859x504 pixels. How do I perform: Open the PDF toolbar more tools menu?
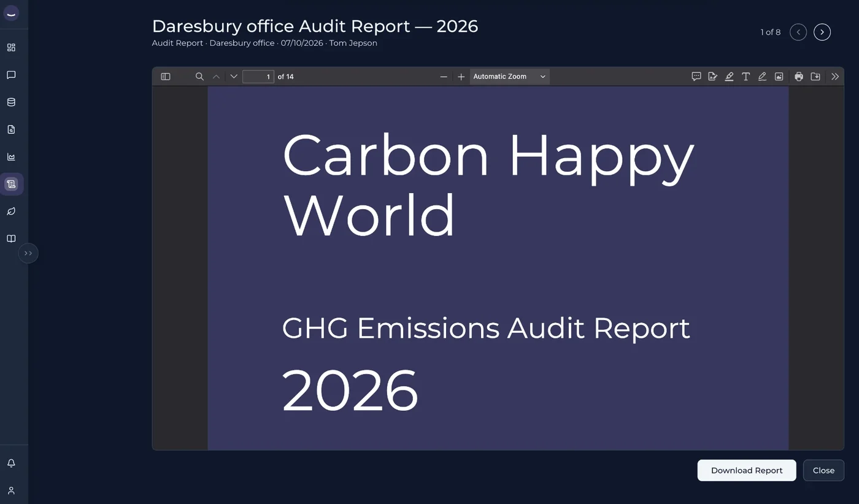pyautogui.click(x=835, y=77)
